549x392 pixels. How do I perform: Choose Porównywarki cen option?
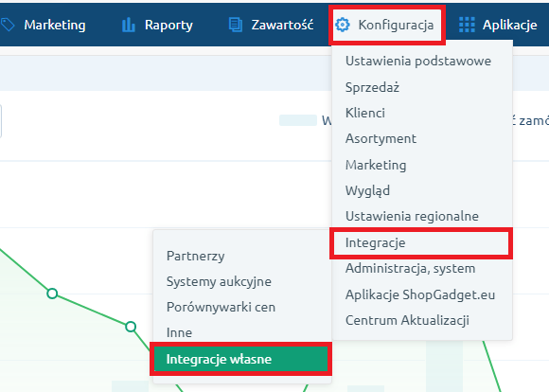221,307
